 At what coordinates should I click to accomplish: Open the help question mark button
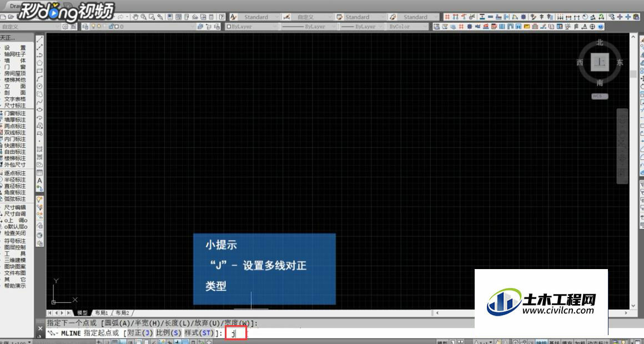(222, 17)
